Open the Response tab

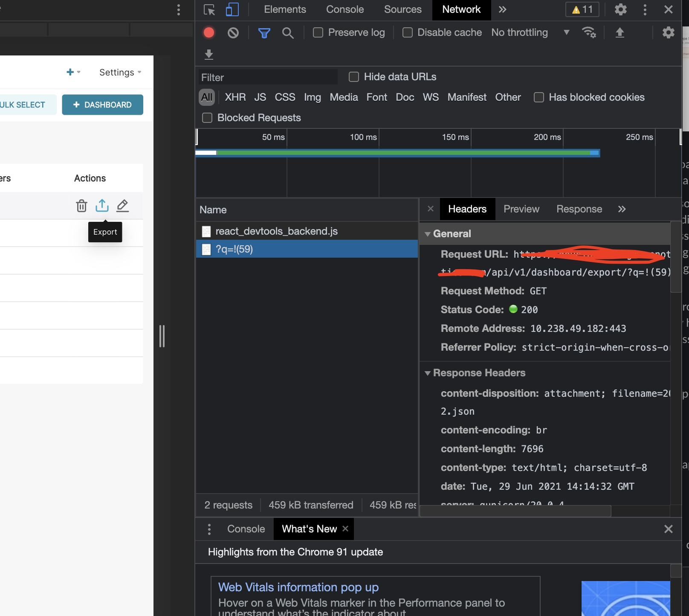579,209
